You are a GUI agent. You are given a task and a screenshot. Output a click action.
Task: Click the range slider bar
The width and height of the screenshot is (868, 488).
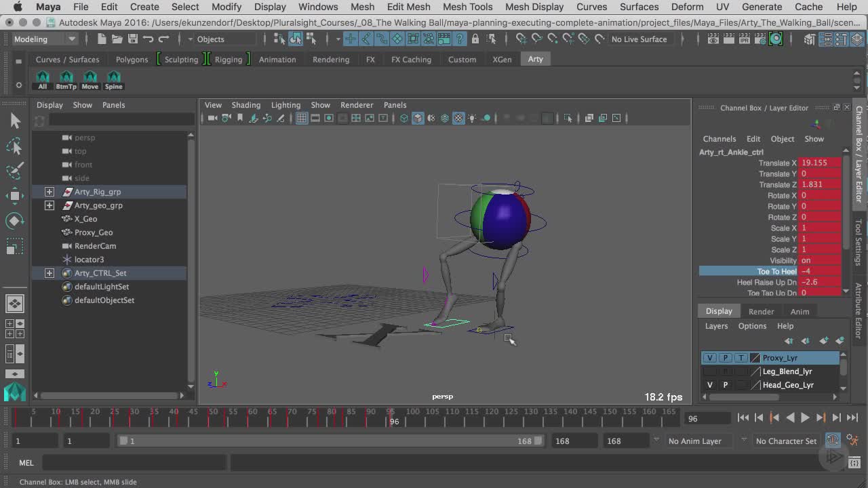click(x=330, y=441)
